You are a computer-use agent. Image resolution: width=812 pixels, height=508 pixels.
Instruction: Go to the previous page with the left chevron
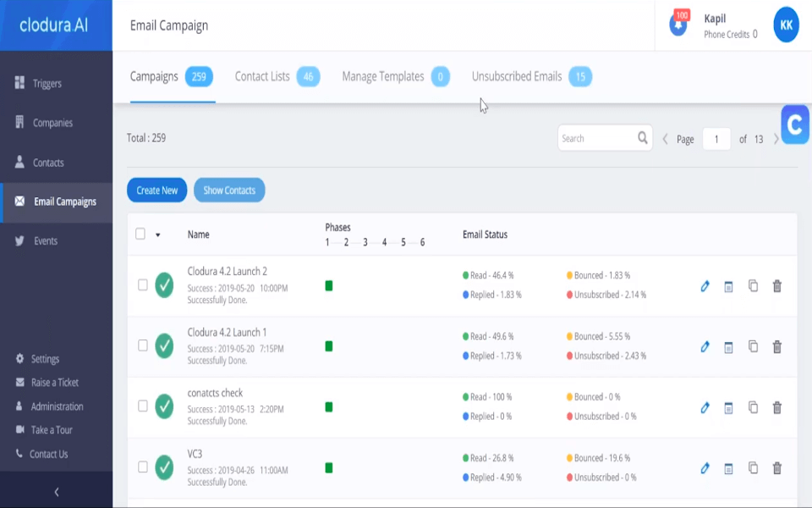[666, 139]
